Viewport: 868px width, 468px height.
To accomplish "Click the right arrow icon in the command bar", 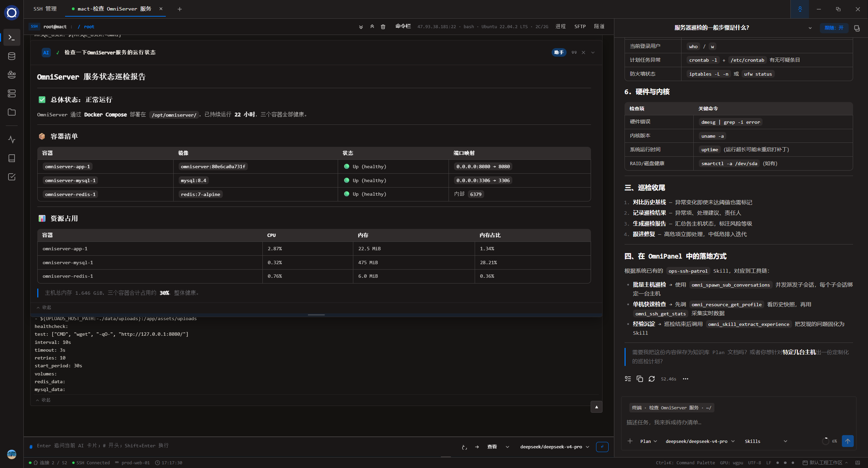I will tap(477, 447).
